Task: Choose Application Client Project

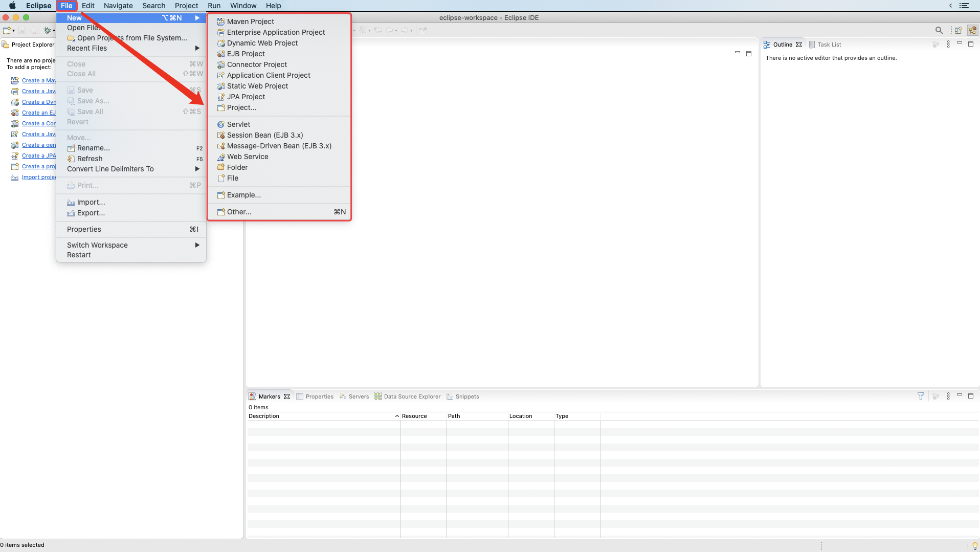Action: click(279, 75)
